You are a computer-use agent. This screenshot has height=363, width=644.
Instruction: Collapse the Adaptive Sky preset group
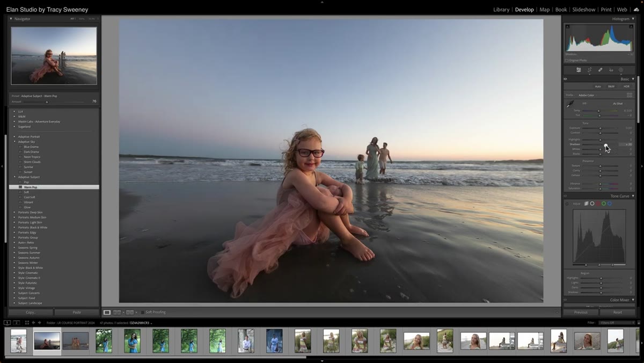tap(14, 142)
